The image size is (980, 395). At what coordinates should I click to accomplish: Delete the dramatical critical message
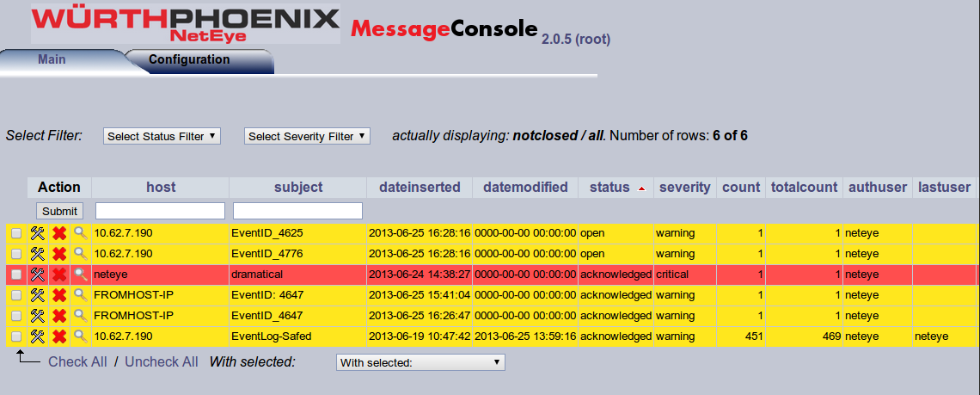click(x=58, y=275)
